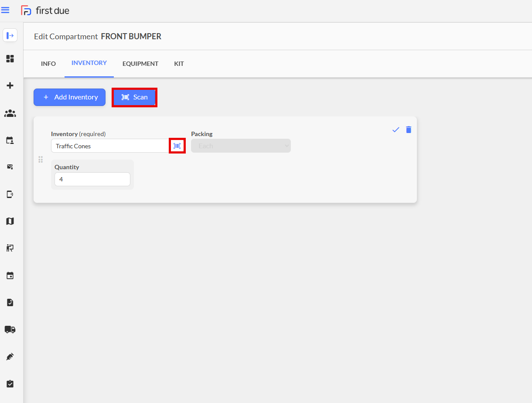Screen dimensions: 532x403
Task: Click the Quantity input field
Action: pos(92,179)
